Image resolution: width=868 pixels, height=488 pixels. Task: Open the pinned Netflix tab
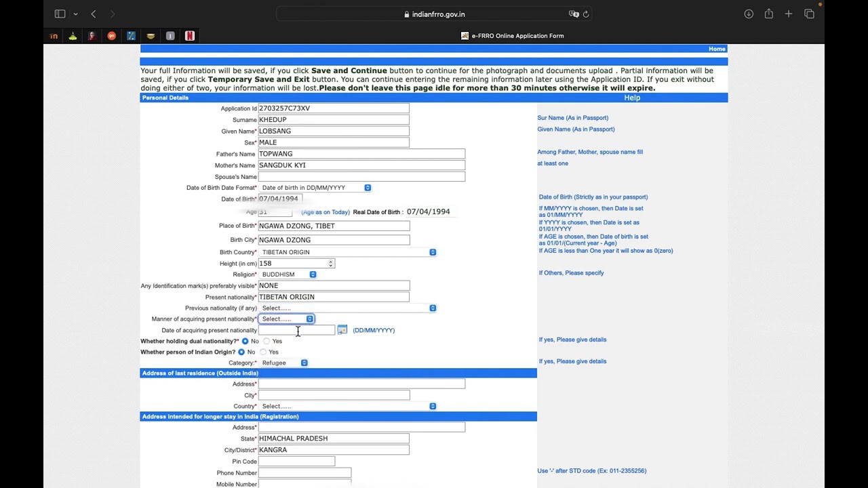click(x=190, y=36)
